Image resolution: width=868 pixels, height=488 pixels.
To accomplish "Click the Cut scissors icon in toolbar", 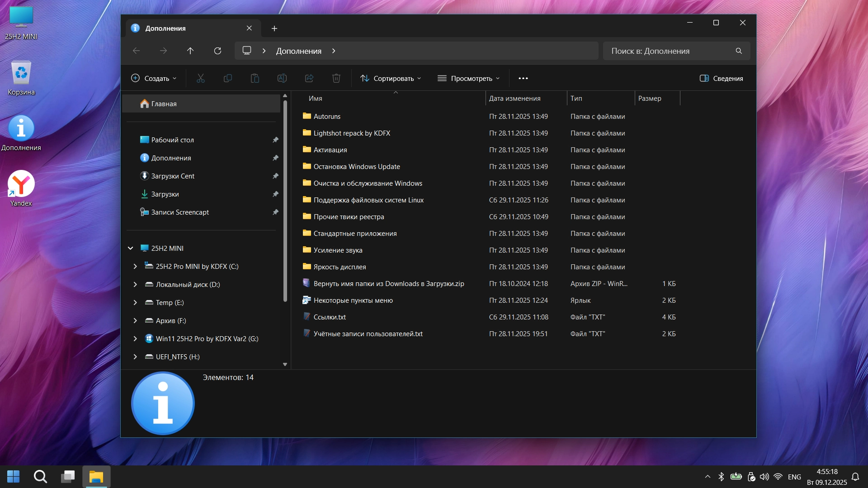I will 201,78.
